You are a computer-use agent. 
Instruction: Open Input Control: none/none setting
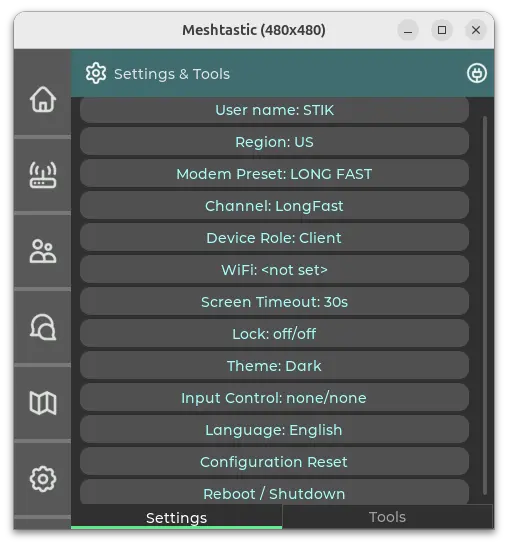coord(274,398)
